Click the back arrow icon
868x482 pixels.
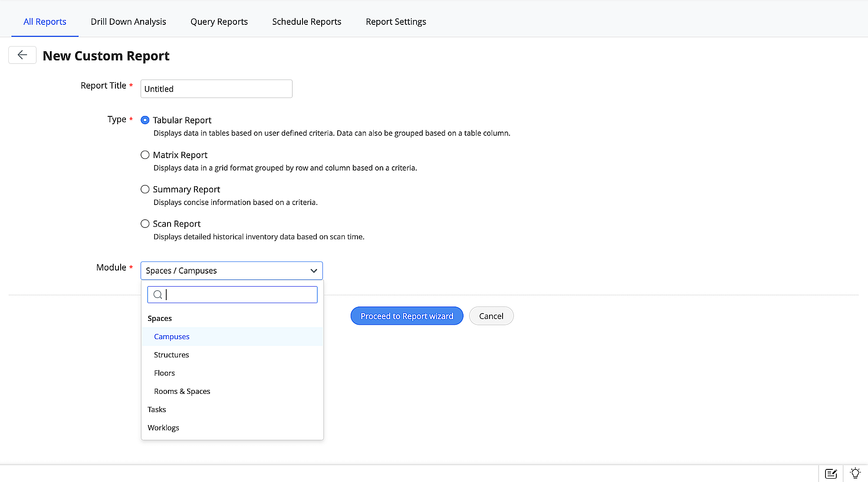22,55
